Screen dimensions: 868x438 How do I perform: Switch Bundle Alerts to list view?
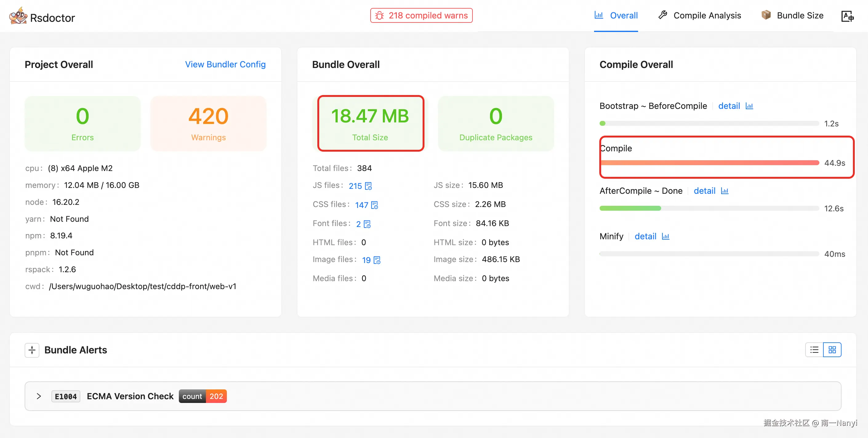[x=814, y=350]
